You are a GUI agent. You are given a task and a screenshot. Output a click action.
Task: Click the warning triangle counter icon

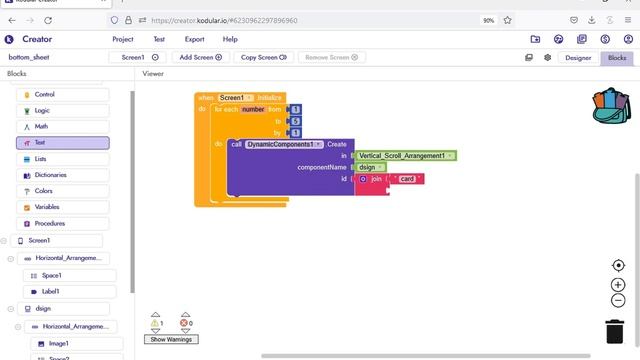click(x=155, y=323)
